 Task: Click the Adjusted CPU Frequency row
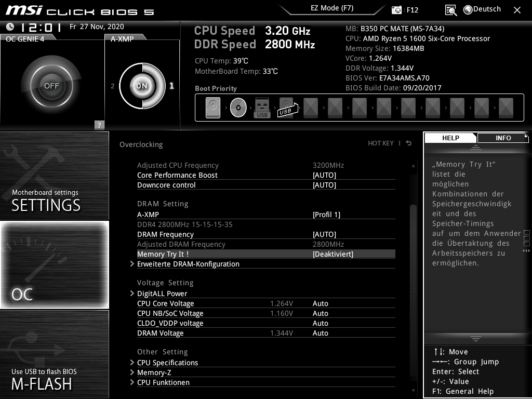click(x=266, y=165)
